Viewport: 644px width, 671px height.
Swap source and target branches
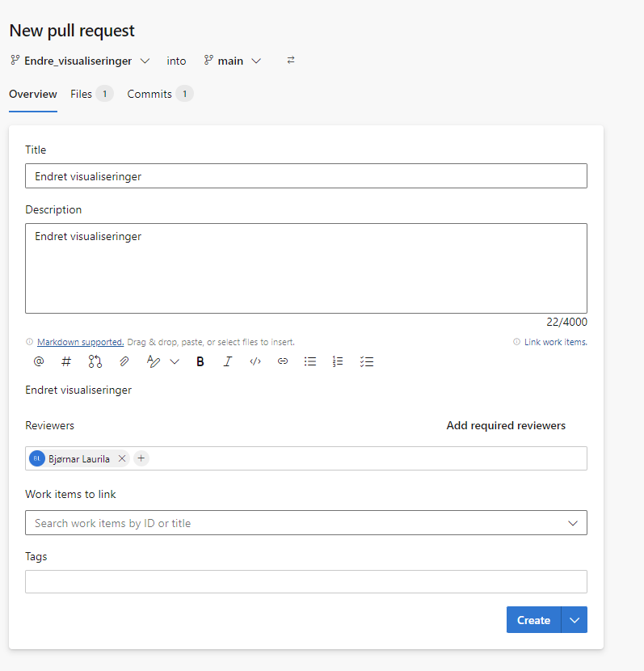[291, 61]
